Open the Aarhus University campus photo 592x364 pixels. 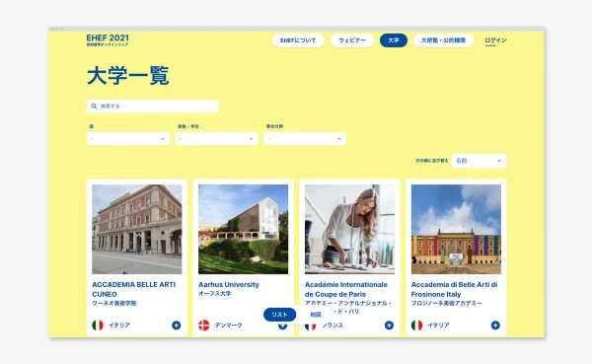[x=243, y=229]
